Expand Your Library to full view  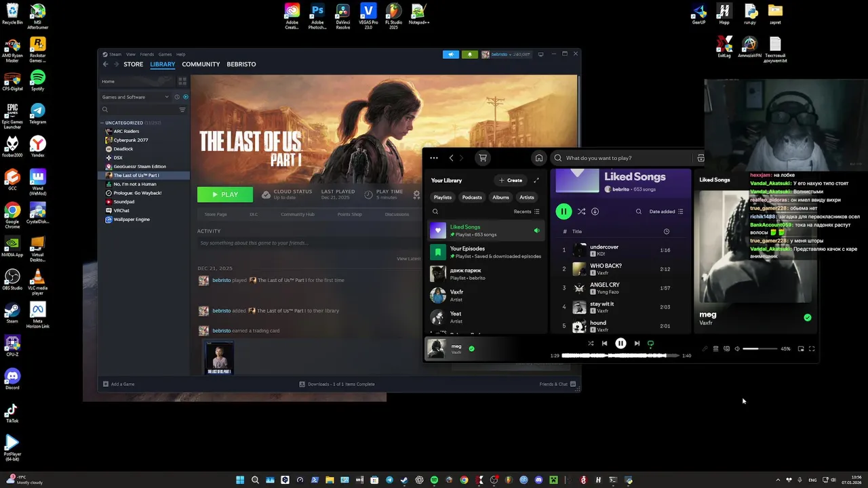click(536, 180)
